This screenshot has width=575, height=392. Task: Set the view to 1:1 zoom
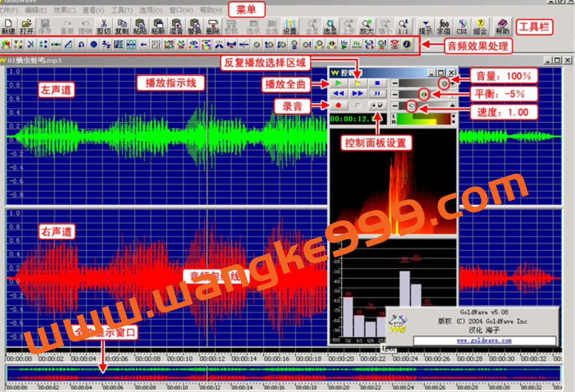coord(403,26)
